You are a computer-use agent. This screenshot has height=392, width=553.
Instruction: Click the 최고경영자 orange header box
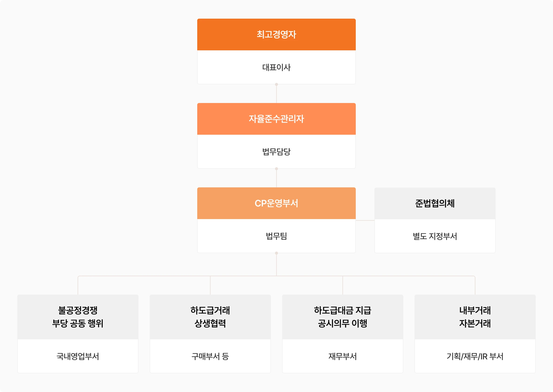[276, 34]
